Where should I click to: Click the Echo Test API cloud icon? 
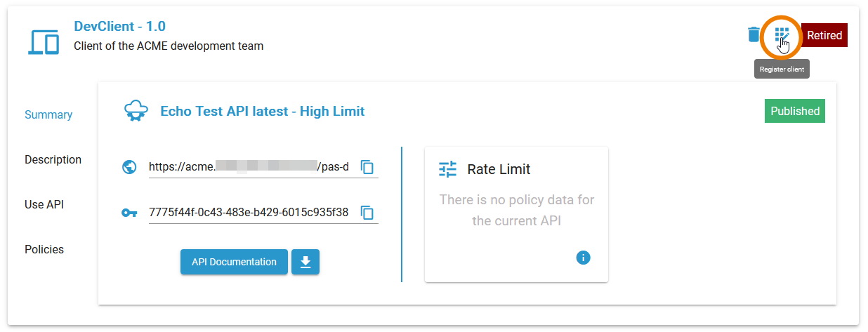coord(136,111)
